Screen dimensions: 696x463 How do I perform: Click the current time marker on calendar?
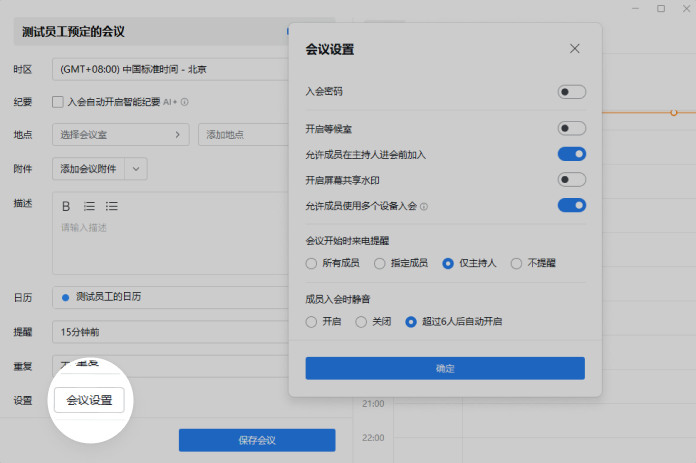pyautogui.click(x=673, y=113)
